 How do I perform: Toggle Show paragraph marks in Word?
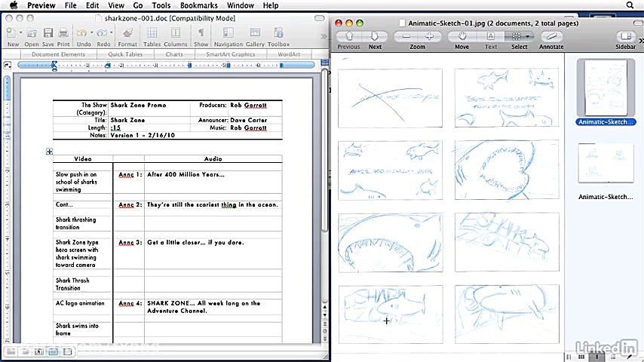pos(201,35)
